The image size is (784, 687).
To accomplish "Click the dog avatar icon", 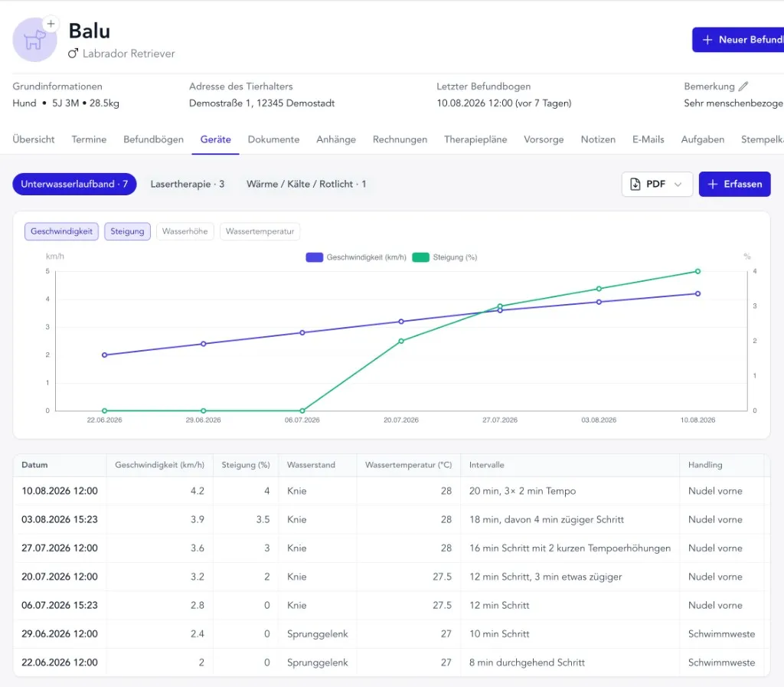I will click(x=34, y=40).
